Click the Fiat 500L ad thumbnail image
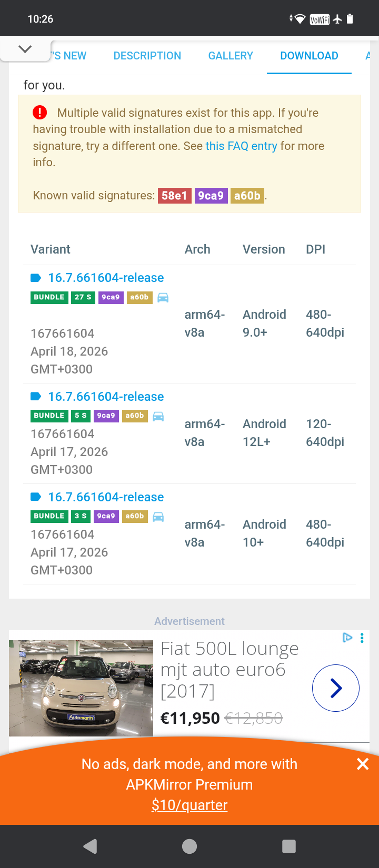 tap(81, 688)
